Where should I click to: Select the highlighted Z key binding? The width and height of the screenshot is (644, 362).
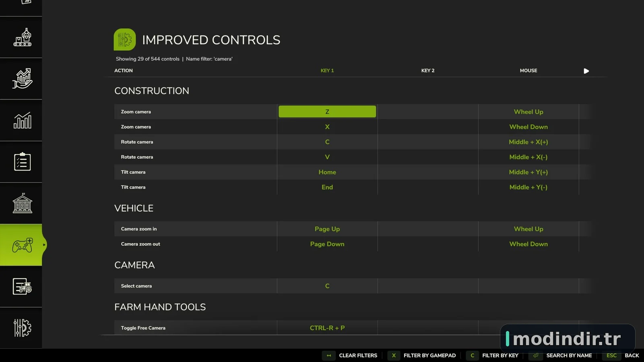pos(327,112)
